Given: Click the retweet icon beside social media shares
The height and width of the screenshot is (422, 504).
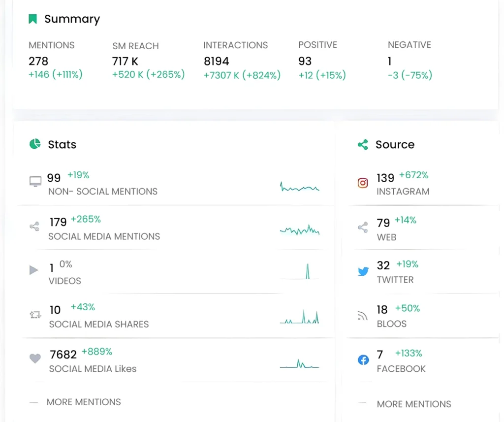Looking at the screenshot, I should pos(35,315).
